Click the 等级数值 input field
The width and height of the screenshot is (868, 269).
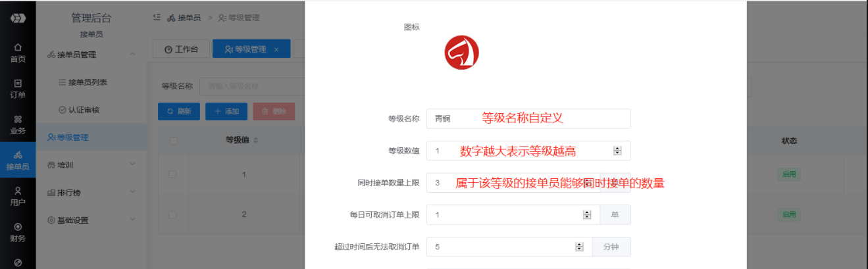coord(528,151)
